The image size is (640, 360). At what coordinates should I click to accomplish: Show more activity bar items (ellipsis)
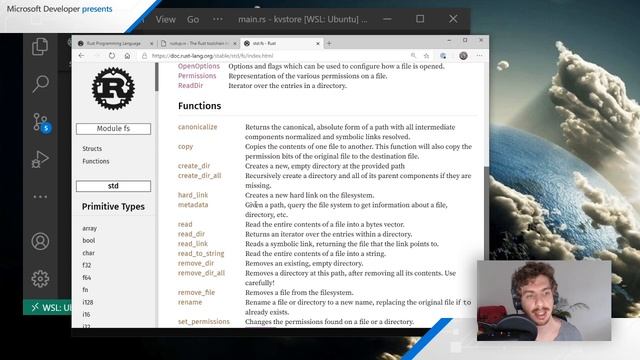point(40,197)
